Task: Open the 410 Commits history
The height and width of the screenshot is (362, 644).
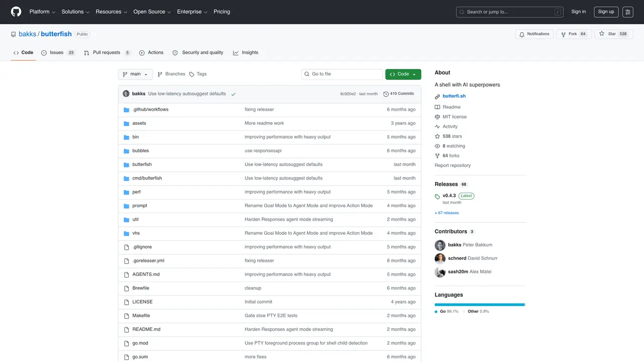Action: (398, 94)
